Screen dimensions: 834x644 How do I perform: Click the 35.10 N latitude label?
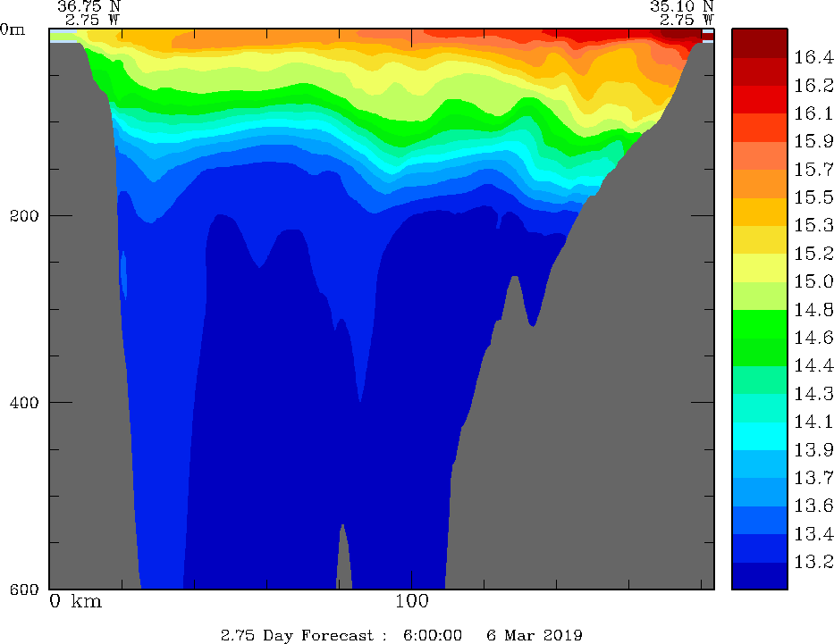(x=681, y=6)
